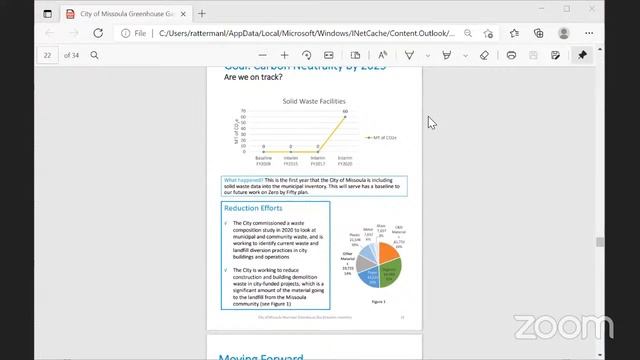Open the user profile menu
This screenshot has width=640, height=360.
[x=564, y=33]
